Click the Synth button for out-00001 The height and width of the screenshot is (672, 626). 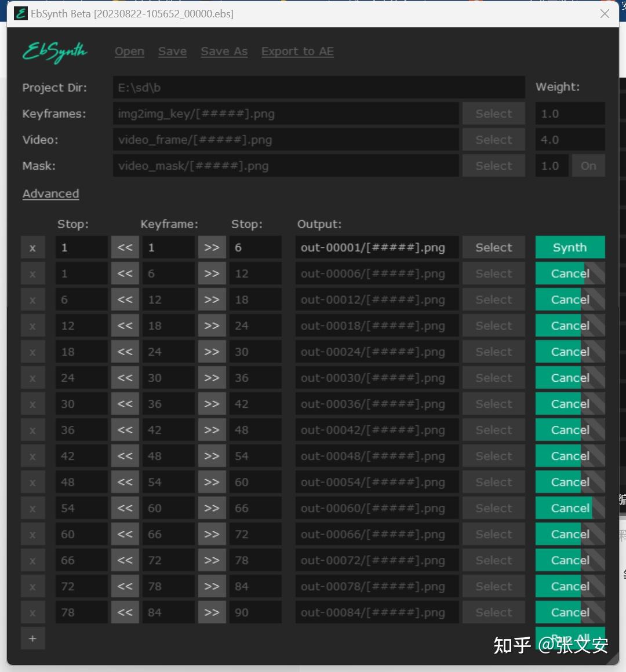click(570, 248)
